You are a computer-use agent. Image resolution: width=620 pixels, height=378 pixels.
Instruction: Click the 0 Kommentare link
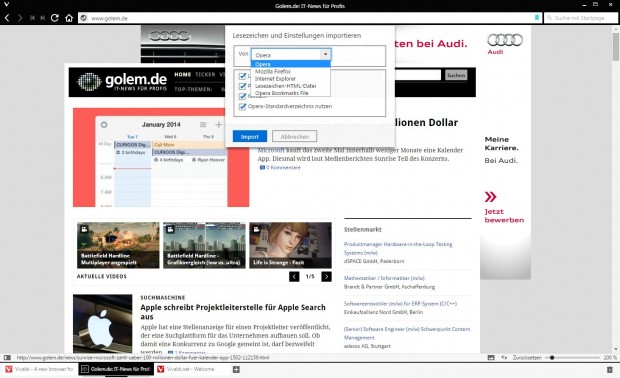click(x=283, y=168)
